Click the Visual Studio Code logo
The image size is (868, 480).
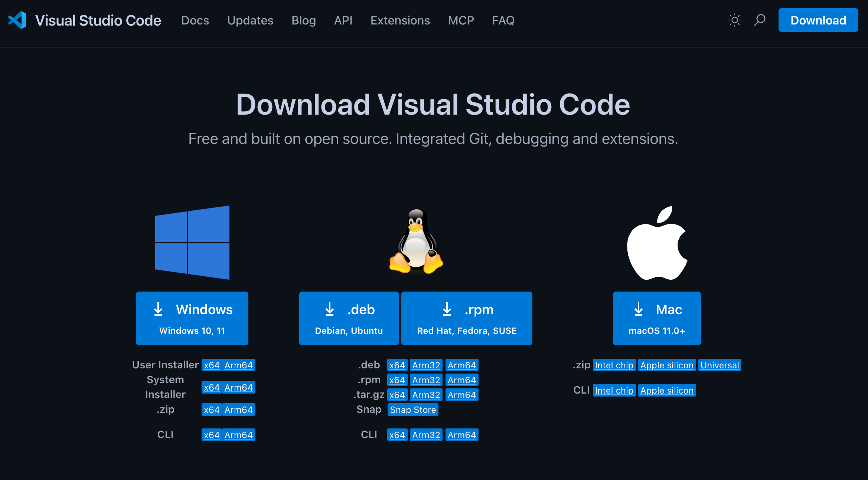click(17, 20)
